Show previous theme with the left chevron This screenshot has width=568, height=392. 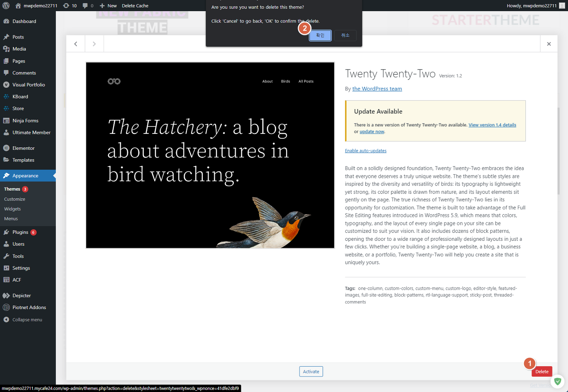coord(76,44)
